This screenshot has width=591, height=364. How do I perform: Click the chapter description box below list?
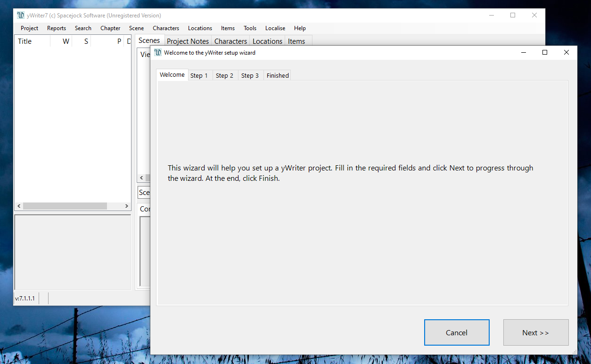pos(73,252)
